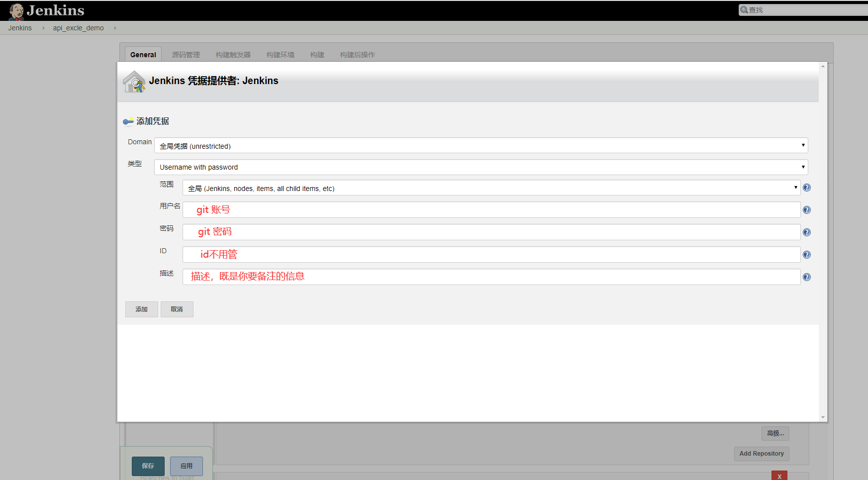Click the 应用 button
The height and width of the screenshot is (480, 868).
(187, 466)
